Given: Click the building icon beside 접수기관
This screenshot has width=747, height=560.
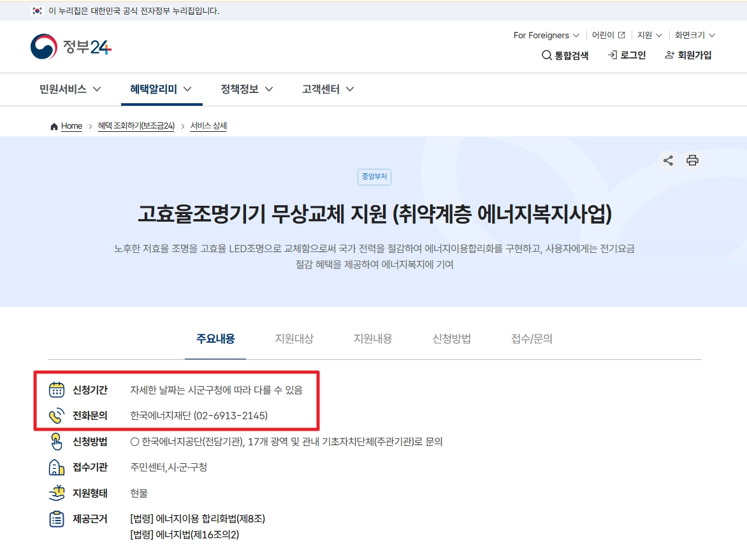Looking at the screenshot, I should click(57, 468).
